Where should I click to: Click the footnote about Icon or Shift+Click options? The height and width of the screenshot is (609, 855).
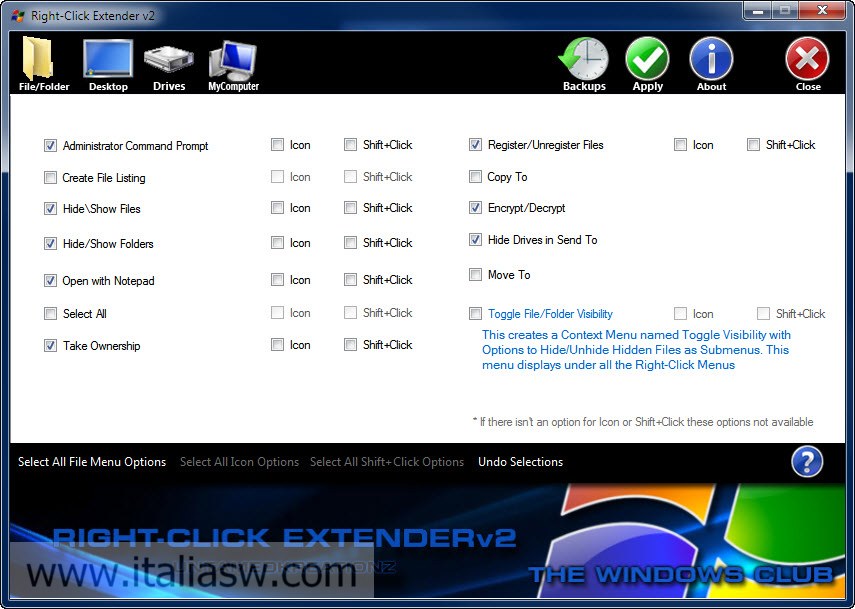[643, 422]
